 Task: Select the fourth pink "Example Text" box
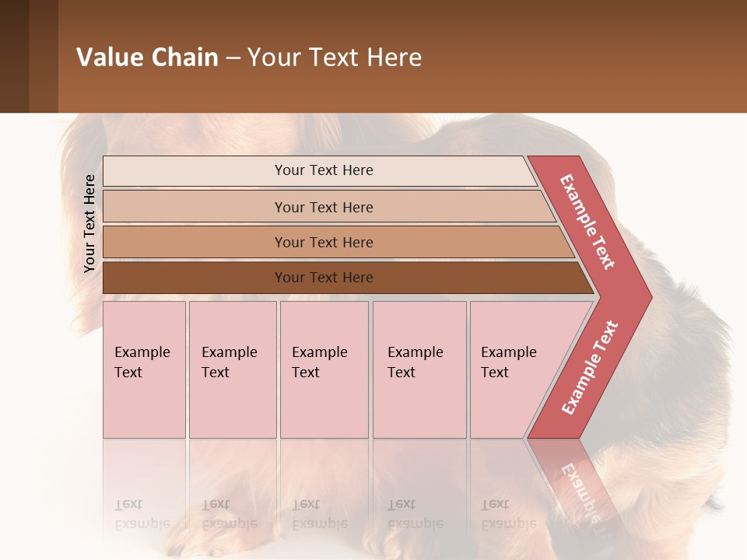pos(419,369)
